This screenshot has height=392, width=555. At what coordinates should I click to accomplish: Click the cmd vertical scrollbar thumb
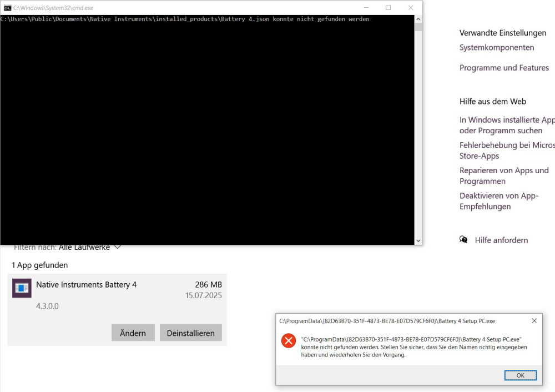pos(418,27)
